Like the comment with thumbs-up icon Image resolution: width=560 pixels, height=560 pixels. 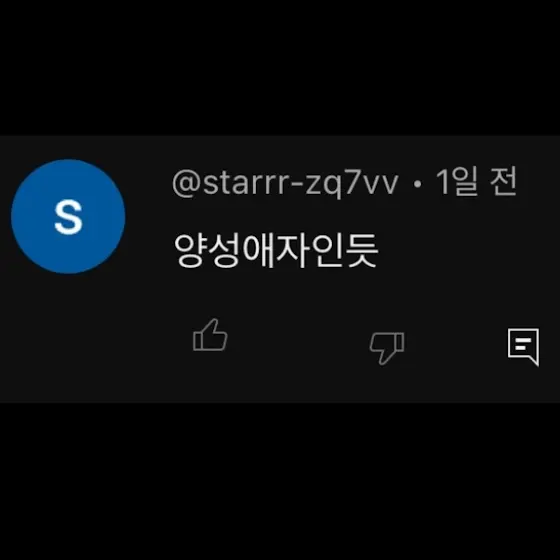tap(210, 335)
